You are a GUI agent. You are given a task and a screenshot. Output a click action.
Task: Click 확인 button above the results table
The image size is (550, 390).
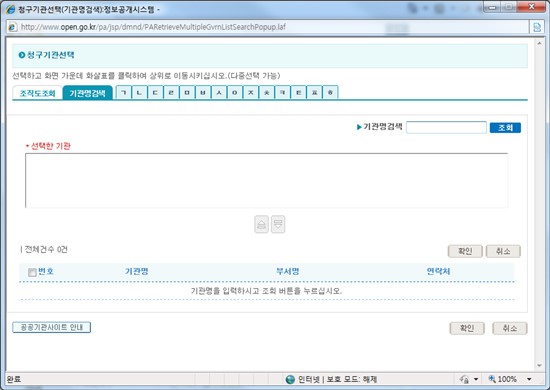point(465,251)
